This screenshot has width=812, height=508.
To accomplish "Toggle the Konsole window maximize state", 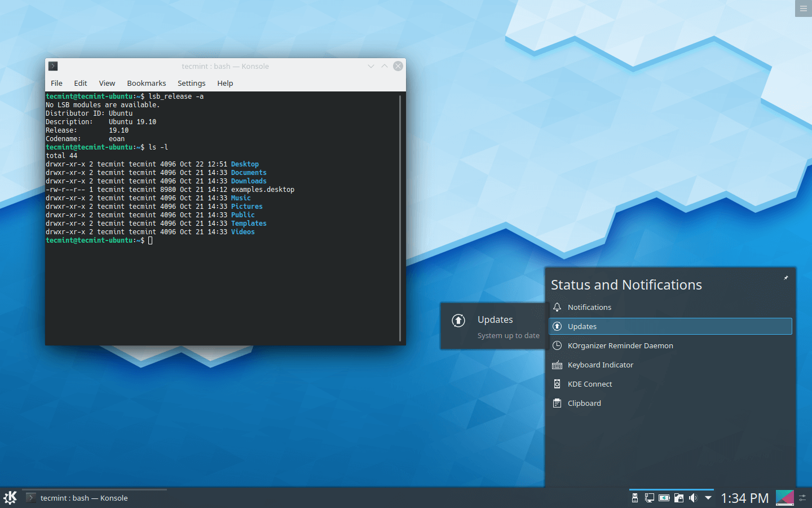I will pyautogui.click(x=384, y=66).
